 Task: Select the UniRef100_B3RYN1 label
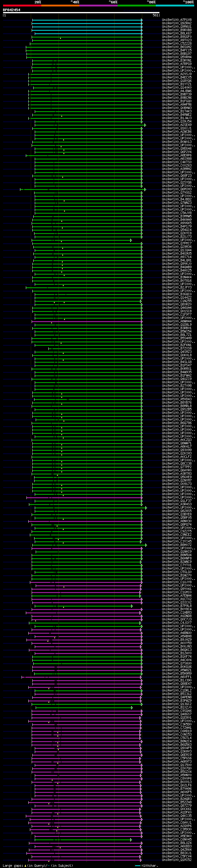coord(177,61)
